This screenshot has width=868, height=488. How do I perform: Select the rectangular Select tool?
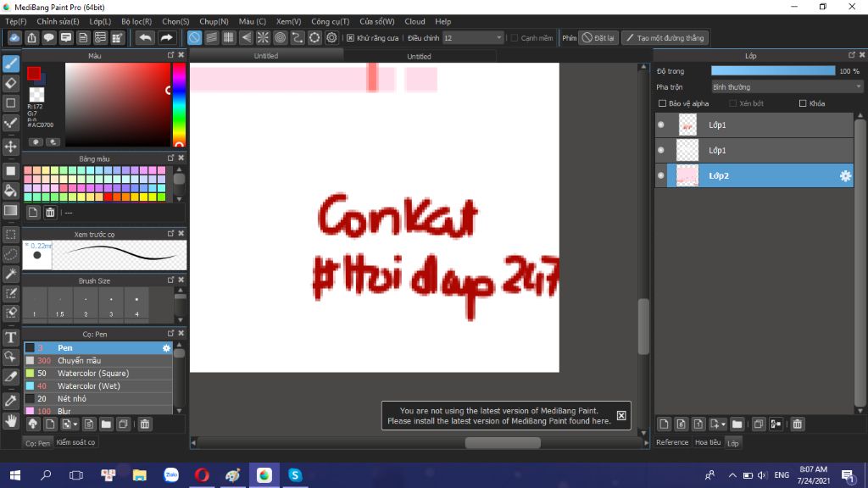click(x=11, y=235)
